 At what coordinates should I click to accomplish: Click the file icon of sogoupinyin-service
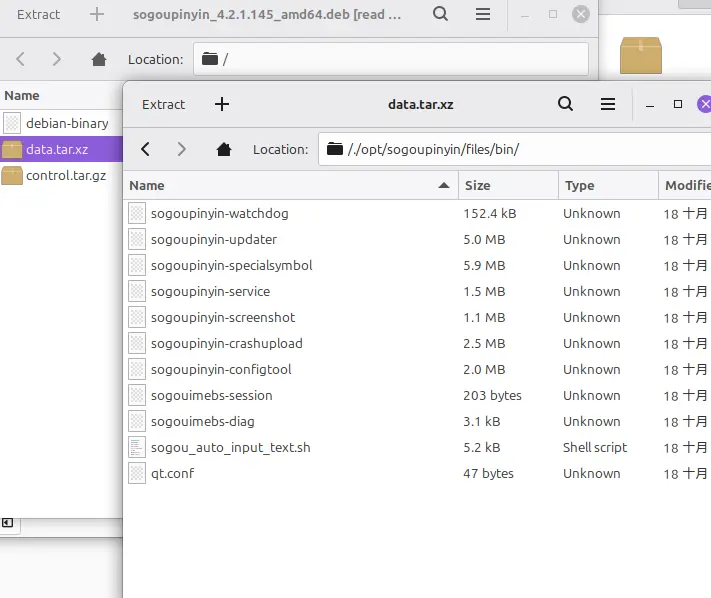pyautogui.click(x=137, y=292)
